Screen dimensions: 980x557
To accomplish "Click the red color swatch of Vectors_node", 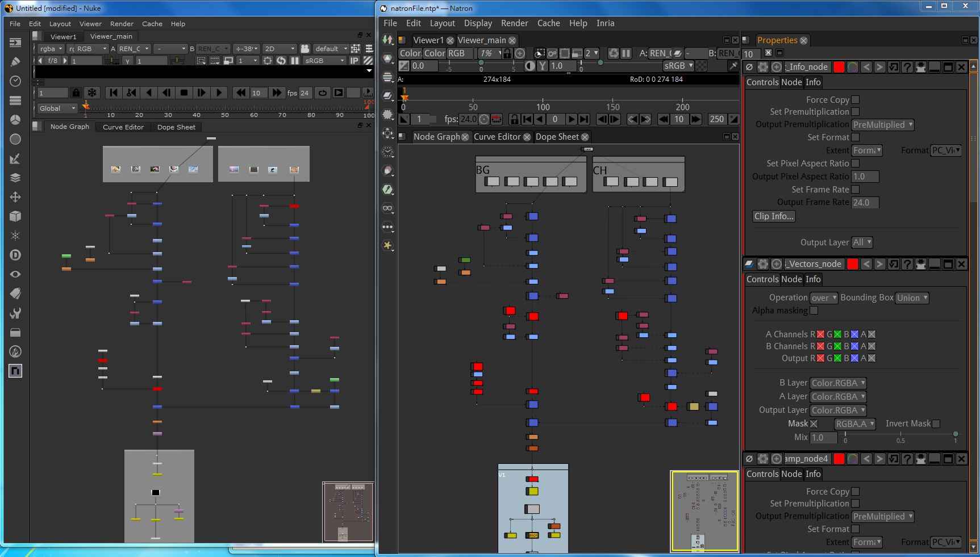I will click(x=852, y=264).
